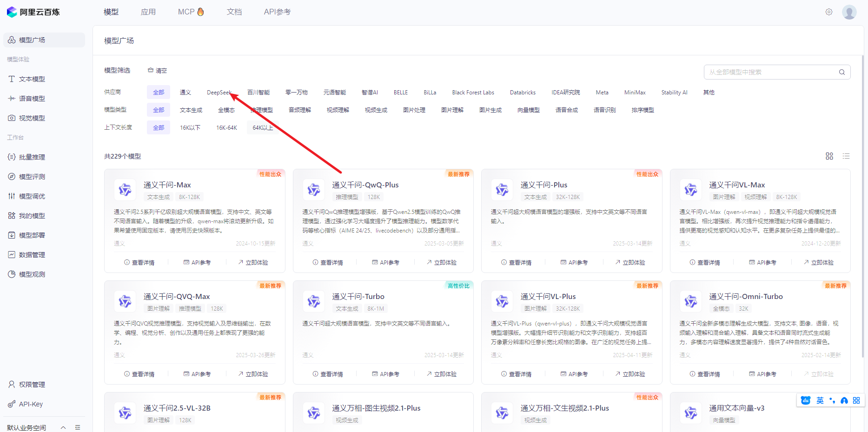Open 语音模型 in the sidebar

point(32,99)
